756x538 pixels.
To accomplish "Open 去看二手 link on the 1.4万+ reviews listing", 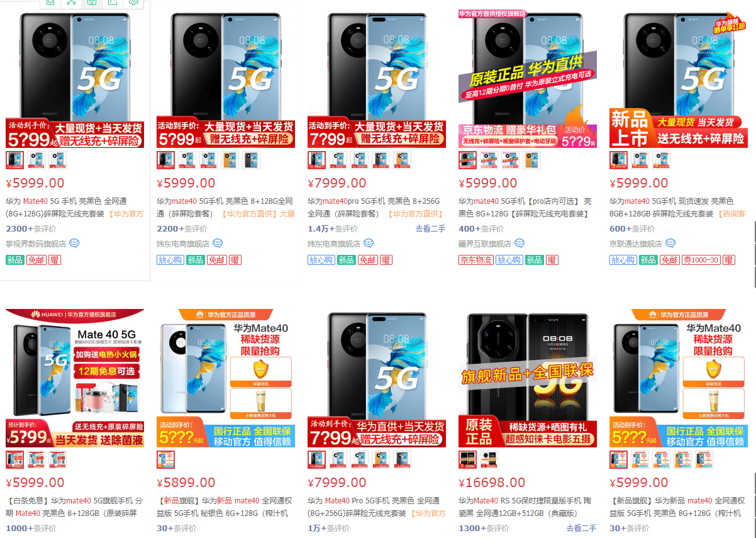I will [430, 228].
